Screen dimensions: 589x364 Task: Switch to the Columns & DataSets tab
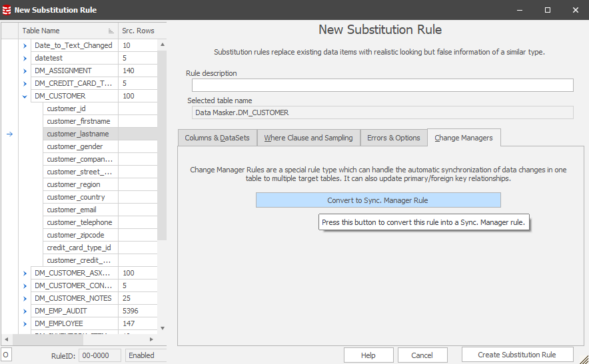pyautogui.click(x=217, y=138)
